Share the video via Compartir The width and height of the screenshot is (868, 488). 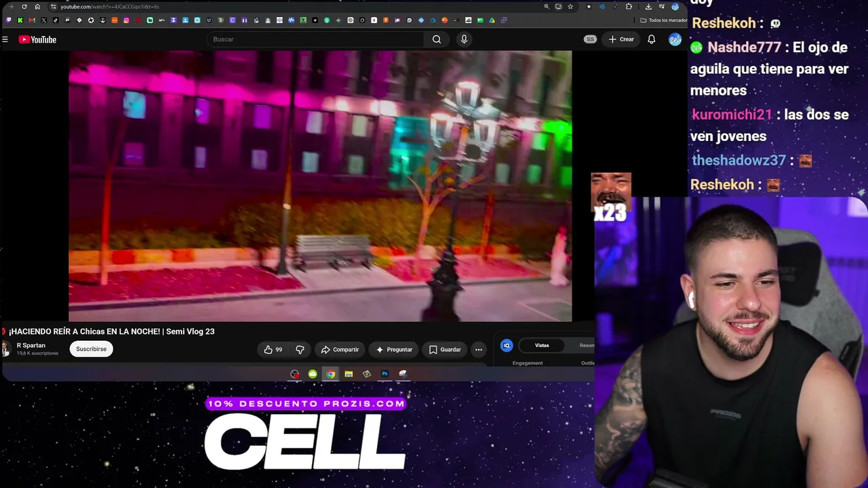[x=340, y=350]
